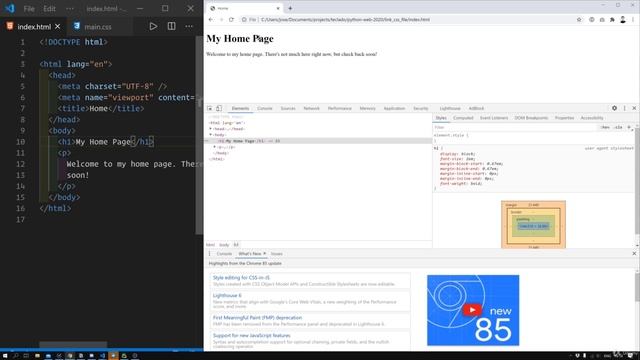Go back in Chrome browser
Viewport: 640px width, 360px height.
pyautogui.click(x=211, y=20)
